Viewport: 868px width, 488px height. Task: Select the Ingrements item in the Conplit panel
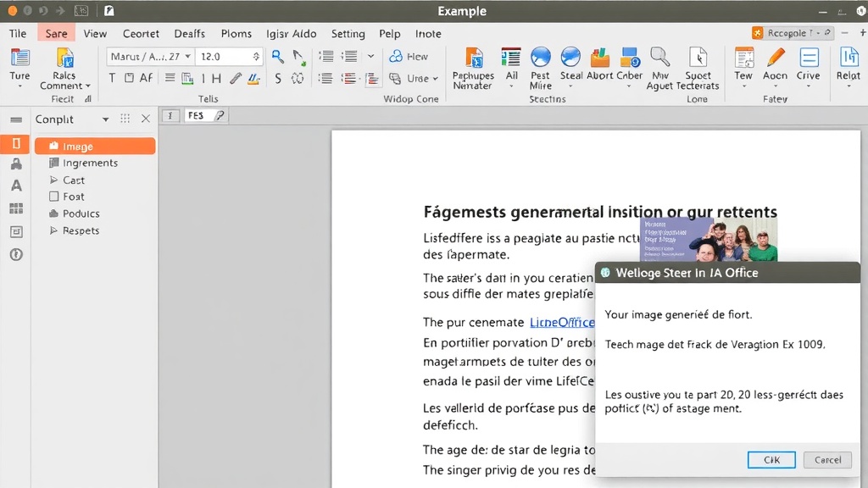(x=87, y=163)
